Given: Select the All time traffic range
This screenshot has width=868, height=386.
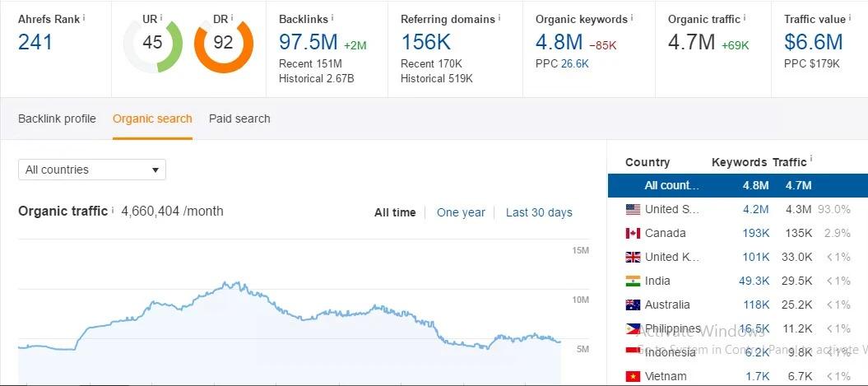Looking at the screenshot, I should tap(395, 212).
